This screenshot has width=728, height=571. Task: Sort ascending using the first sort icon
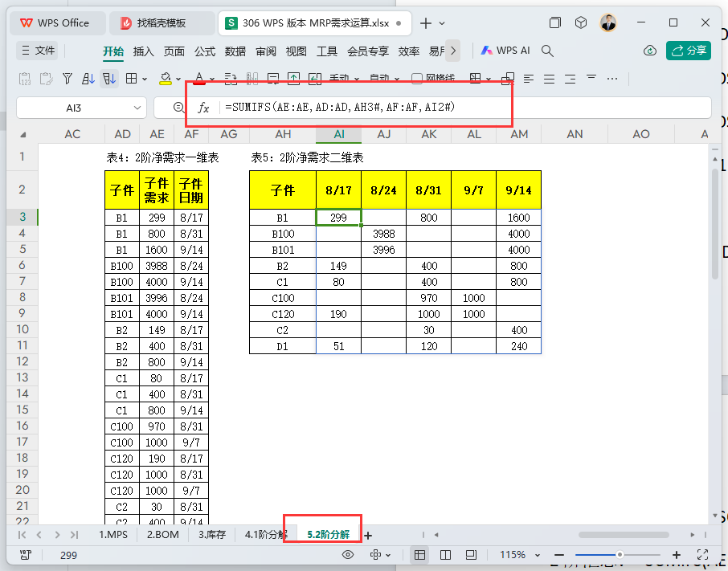point(88,79)
